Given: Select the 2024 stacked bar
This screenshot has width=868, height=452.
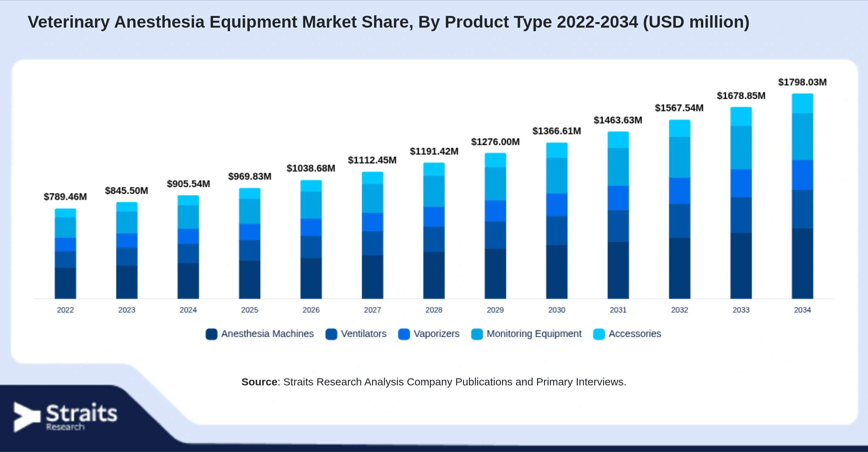Looking at the screenshot, I should click(x=188, y=247).
